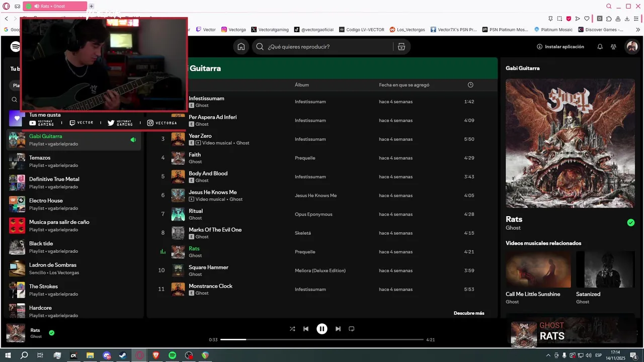The height and width of the screenshot is (362, 644).
Task: Click Instalar aplicación button
Action: (x=560, y=47)
